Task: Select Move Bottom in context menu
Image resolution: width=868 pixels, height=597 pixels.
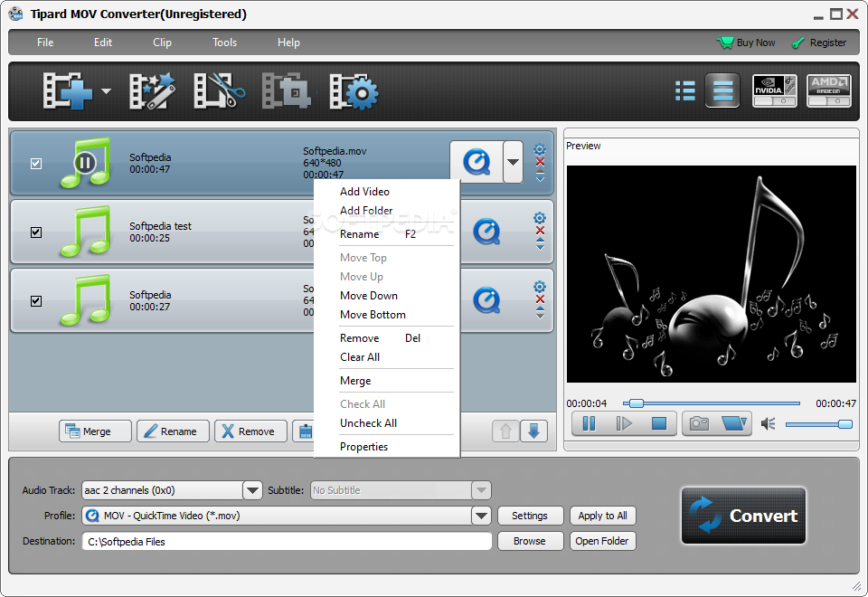Action: pos(387,315)
